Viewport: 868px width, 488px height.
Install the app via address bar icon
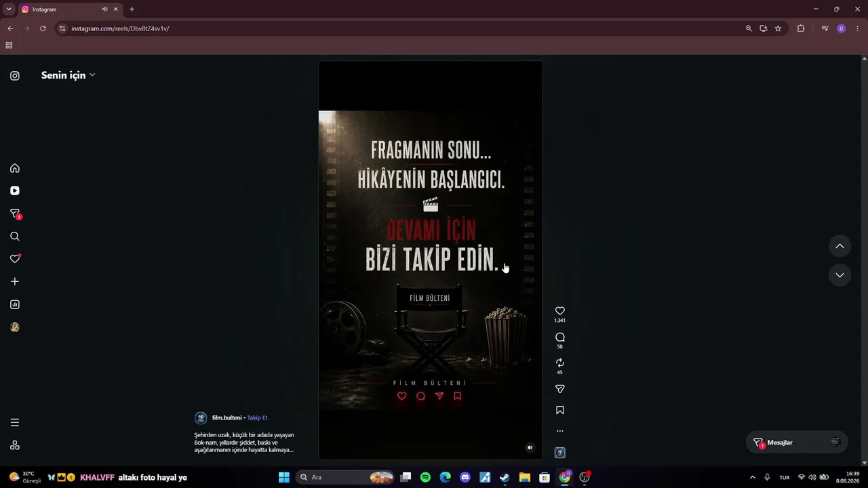(x=764, y=28)
